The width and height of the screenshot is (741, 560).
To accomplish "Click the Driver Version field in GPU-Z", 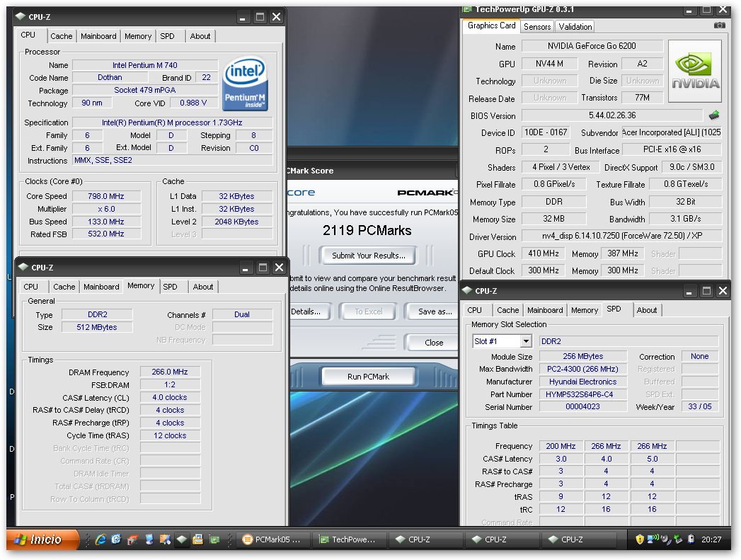I will click(x=621, y=236).
